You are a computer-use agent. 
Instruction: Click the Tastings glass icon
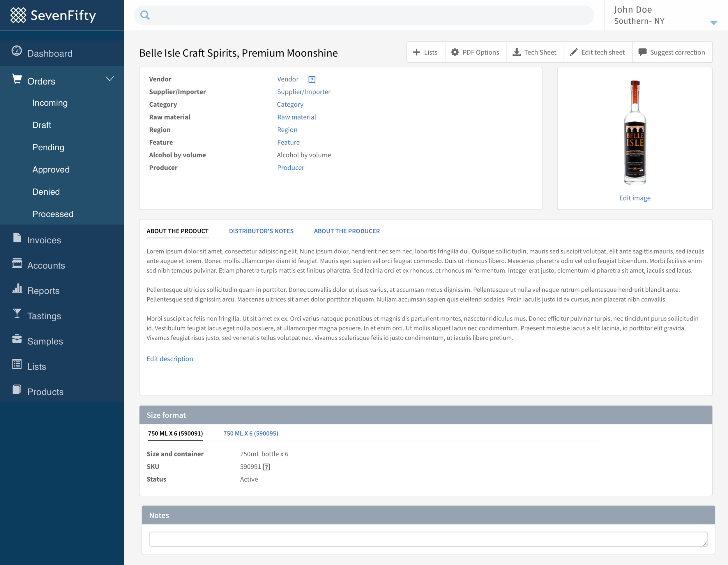17,314
